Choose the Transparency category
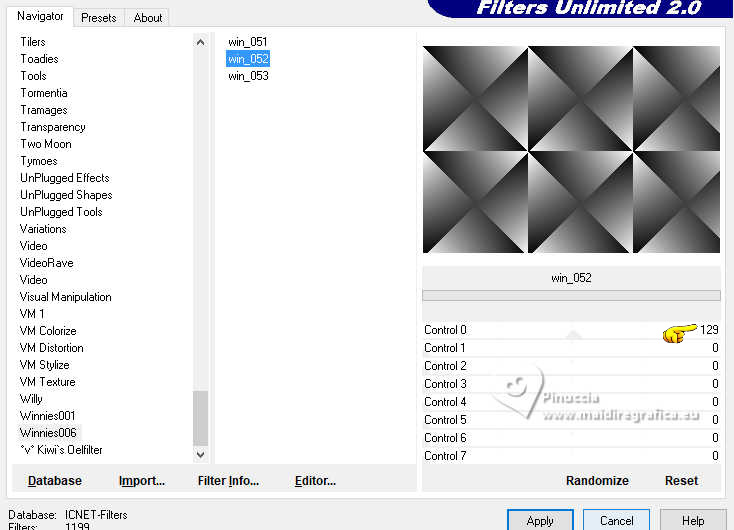Viewport: 734px width, 530px height. click(x=53, y=127)
